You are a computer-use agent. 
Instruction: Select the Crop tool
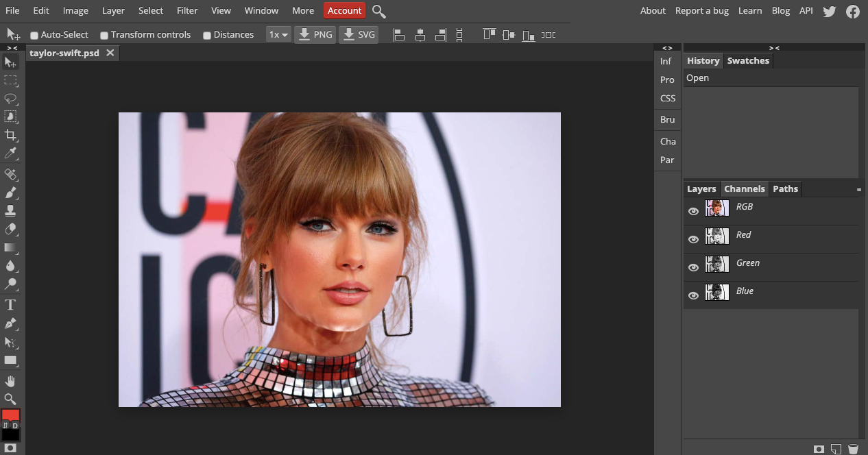click(10, 135)
